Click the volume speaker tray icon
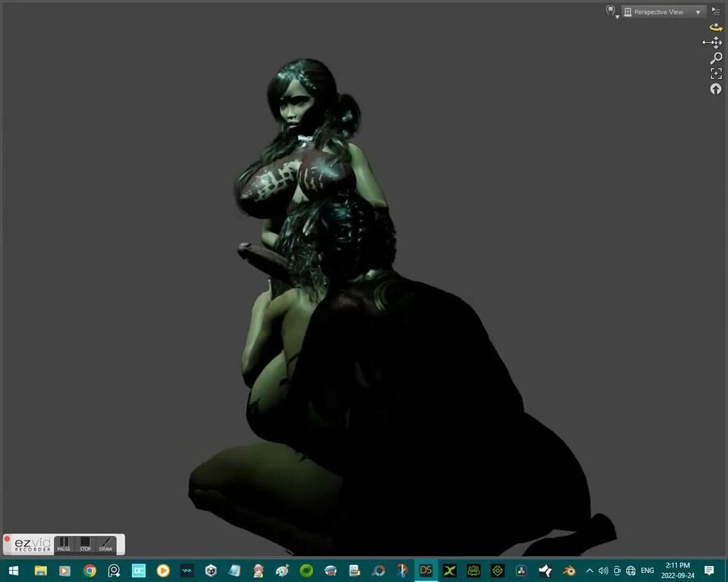This screenshot has height=582, width=728. point(603,571)
